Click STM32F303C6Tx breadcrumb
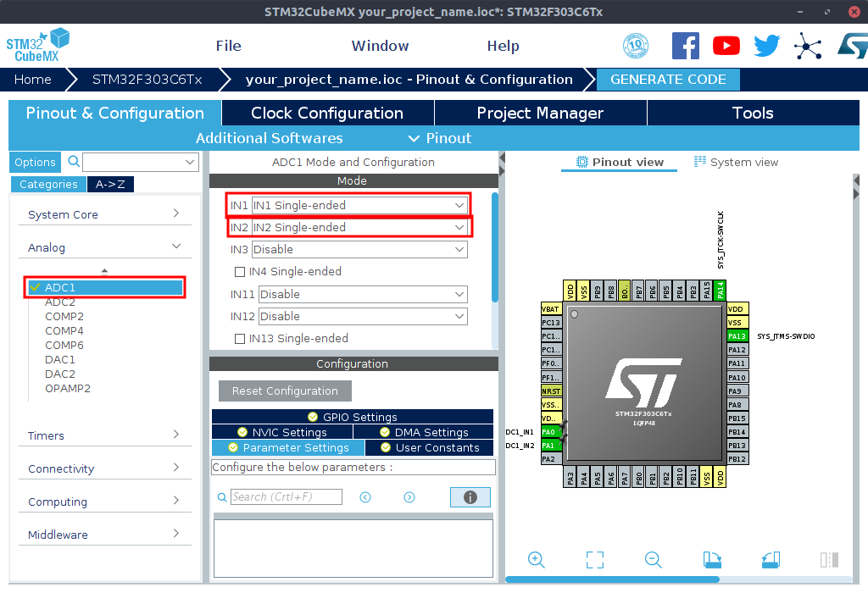 147,80
